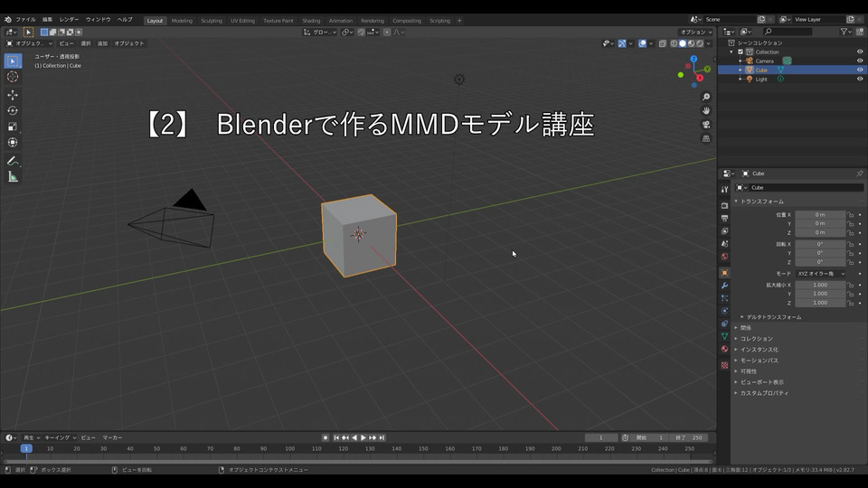Click the scale Z value field
The image size is (868, 488).
coord(820,303)
